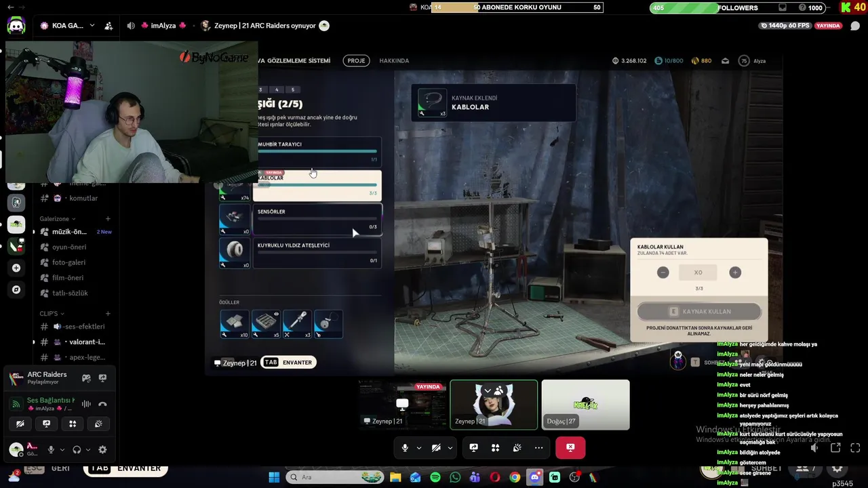This screenshot has height=488, width=868.
Task: Toggle camera in the call control bar
Action: click(x=436, y=447)
